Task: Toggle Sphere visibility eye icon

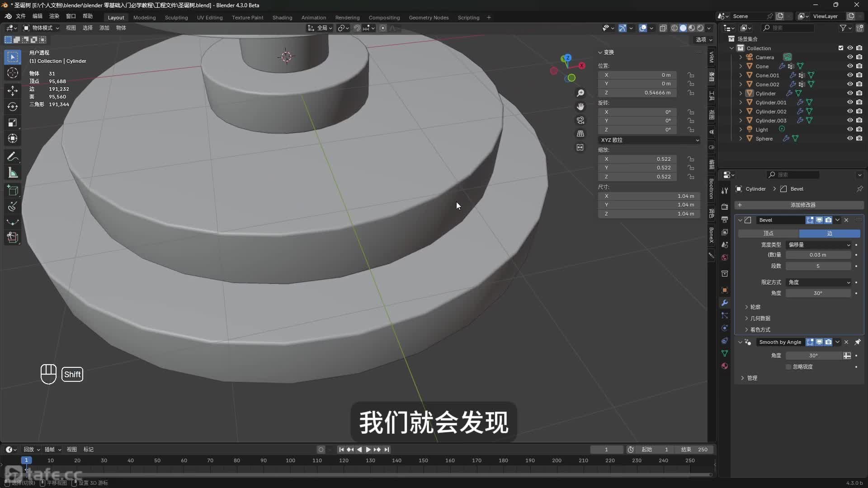Action: (850, 138)
